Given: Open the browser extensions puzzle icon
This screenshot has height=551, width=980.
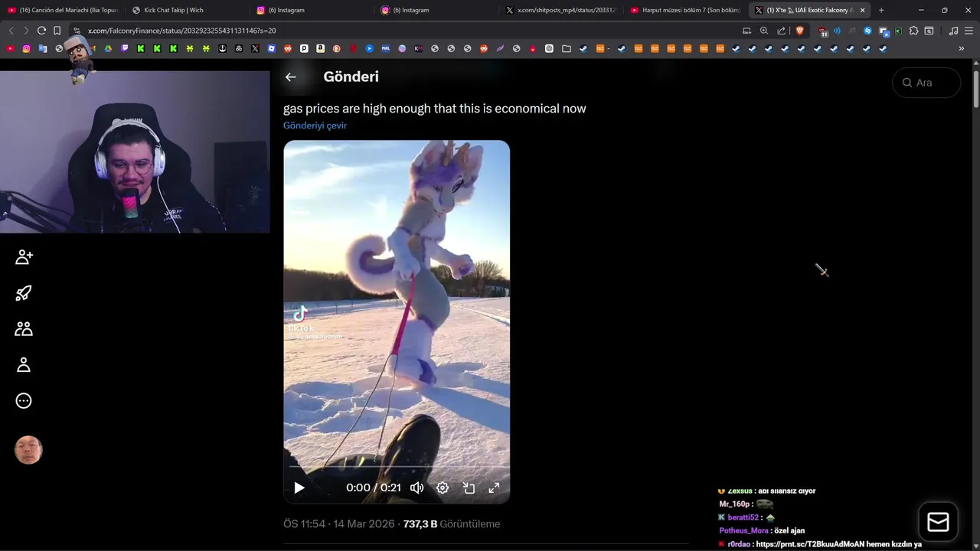Looking at the screenshot, I should coord(913,31).
